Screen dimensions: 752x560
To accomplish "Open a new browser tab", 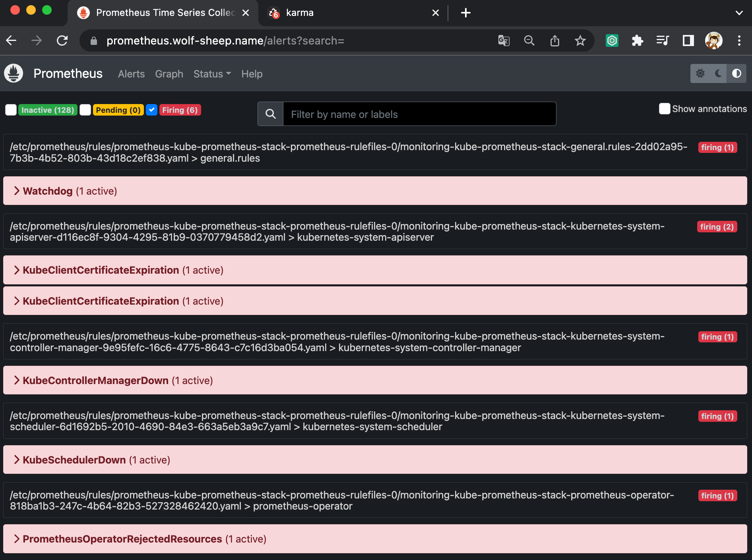I will coord(466,13).
